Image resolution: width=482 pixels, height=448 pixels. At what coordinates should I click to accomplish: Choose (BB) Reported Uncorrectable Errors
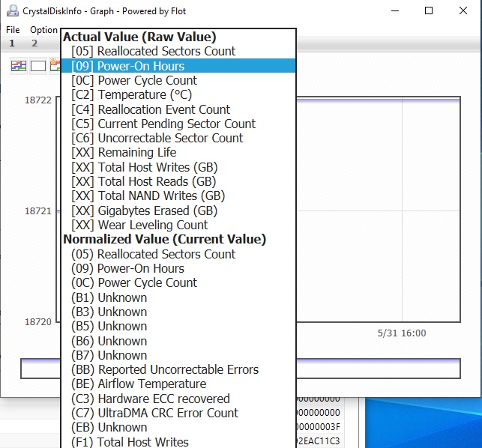click(x=178, y=370)
